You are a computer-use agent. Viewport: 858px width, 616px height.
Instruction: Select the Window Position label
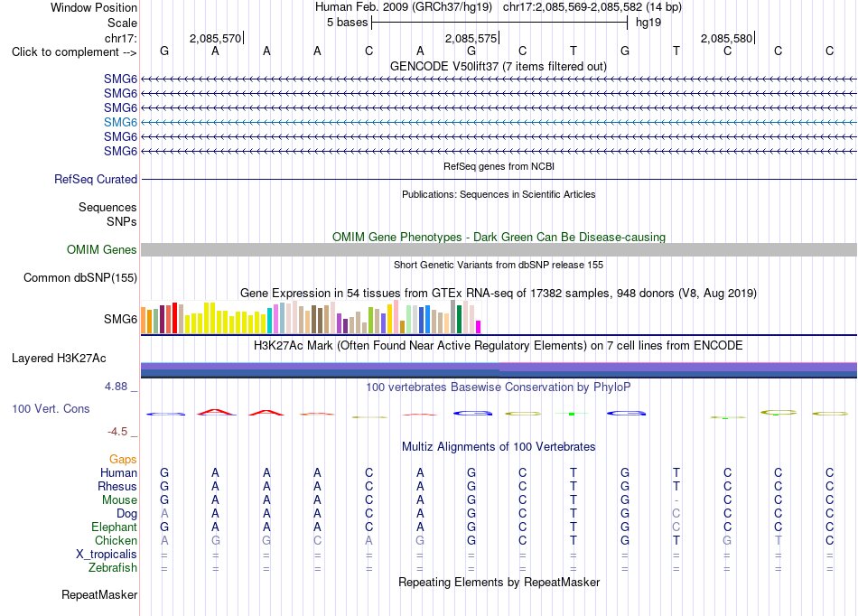94,7
